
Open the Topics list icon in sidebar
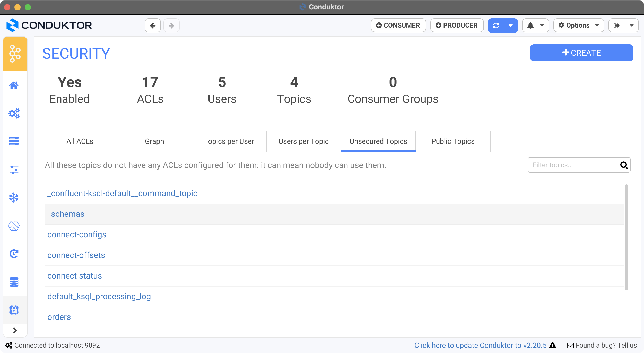[x=14, y=141]
